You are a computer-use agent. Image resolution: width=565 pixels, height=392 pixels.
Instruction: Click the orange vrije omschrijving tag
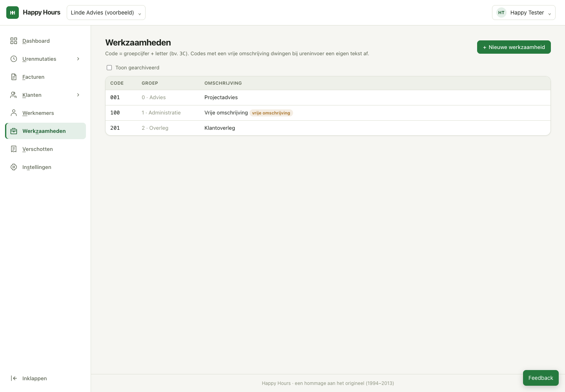point(271,113)
